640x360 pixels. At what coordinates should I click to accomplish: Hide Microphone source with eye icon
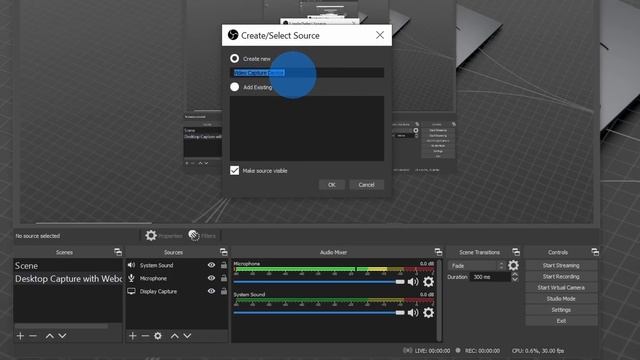[x=211, y=278]
